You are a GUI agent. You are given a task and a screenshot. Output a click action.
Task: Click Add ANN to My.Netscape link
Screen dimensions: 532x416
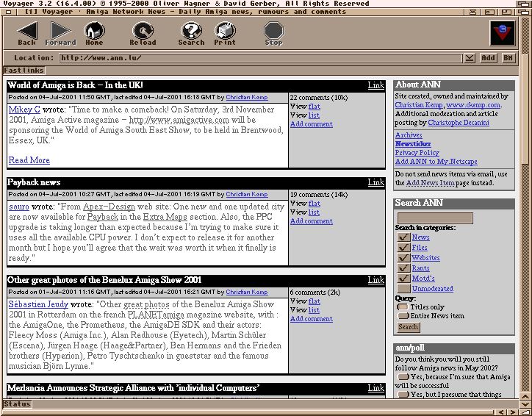click(x=436, y=161)
